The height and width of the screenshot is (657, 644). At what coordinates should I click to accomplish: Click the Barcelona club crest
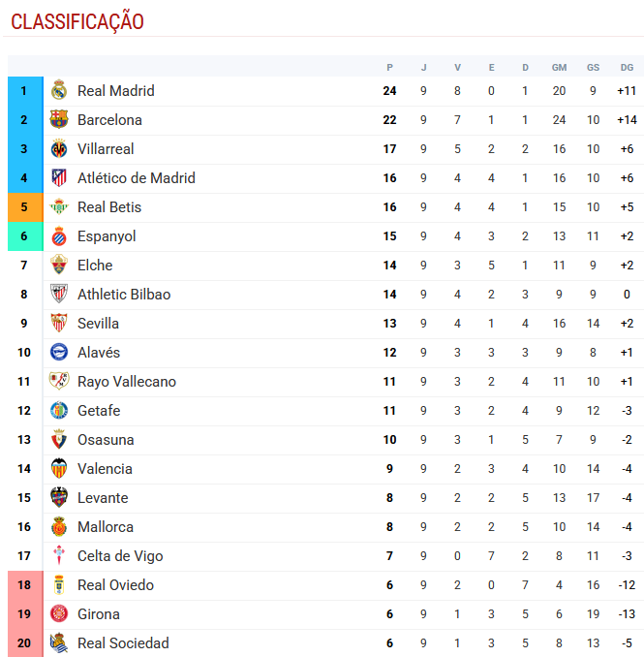tap(59, 120)
